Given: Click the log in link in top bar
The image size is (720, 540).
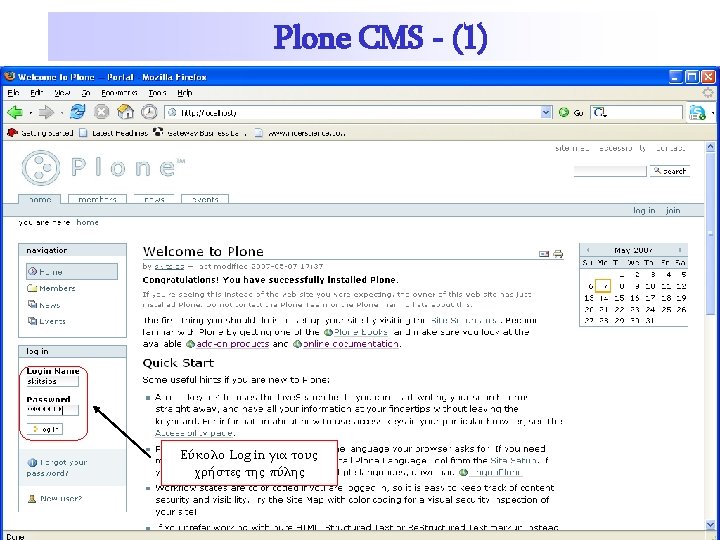Looking at the screenshot, I should pyautogui.click(x=644, y=210).
